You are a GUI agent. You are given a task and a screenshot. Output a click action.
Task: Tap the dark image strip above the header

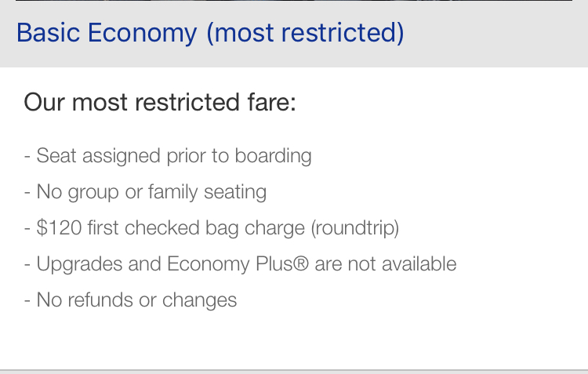click(294, 0)
